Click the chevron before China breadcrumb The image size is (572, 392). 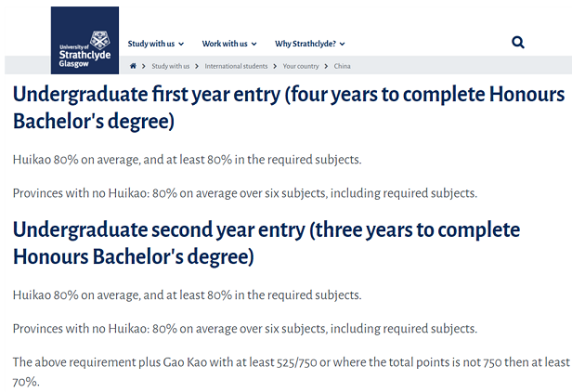(x=326, y=66)
